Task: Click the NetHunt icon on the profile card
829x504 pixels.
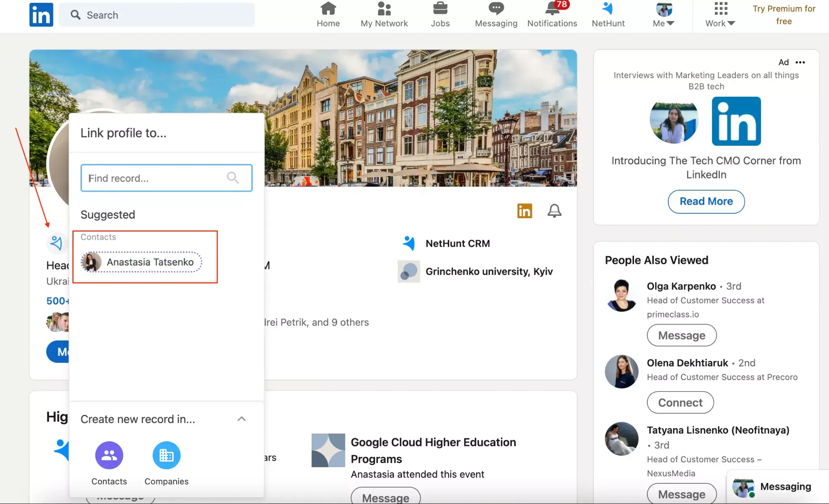Action: pos(56,243)
